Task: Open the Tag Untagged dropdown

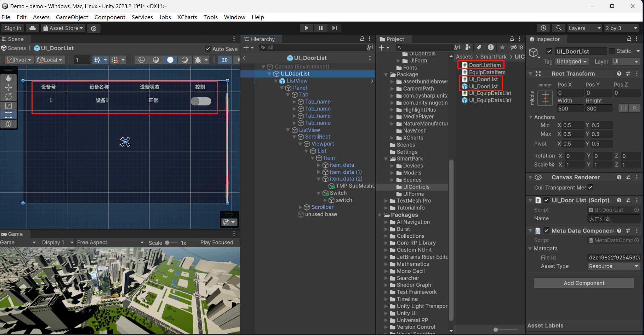Action: pyautogui.click(x=571, y=62)
